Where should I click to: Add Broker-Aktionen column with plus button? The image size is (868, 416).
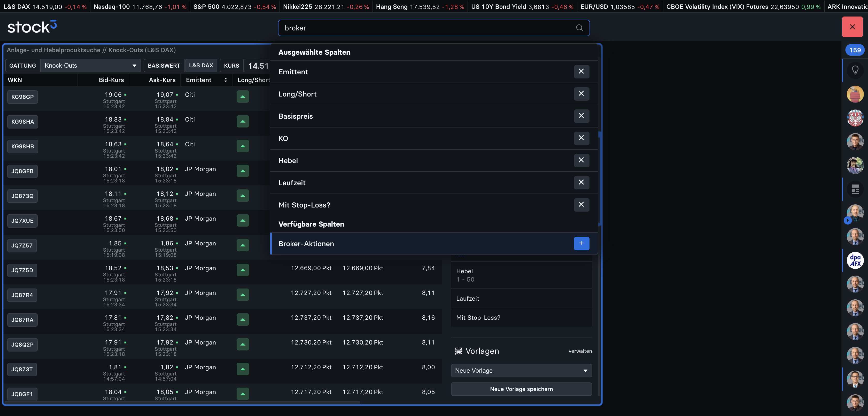581,243
